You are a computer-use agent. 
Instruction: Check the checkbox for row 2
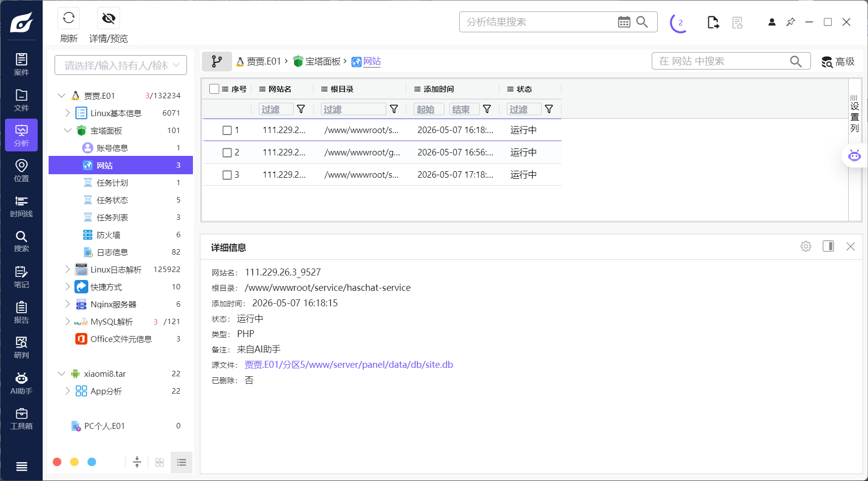pyautogui.click(x=227, y=153)
